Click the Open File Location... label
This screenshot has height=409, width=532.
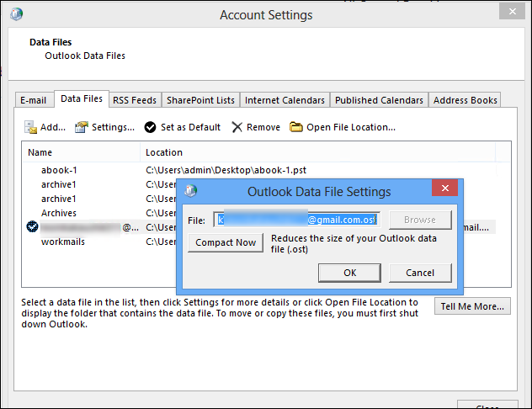(x=351, y=127)
